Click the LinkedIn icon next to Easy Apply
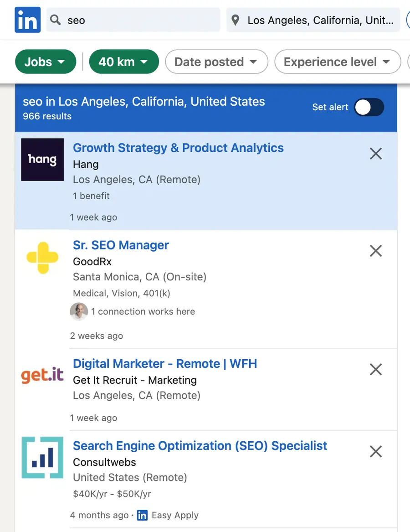The height and width of the screenshot is (532, 410). [x=142, y=515]
